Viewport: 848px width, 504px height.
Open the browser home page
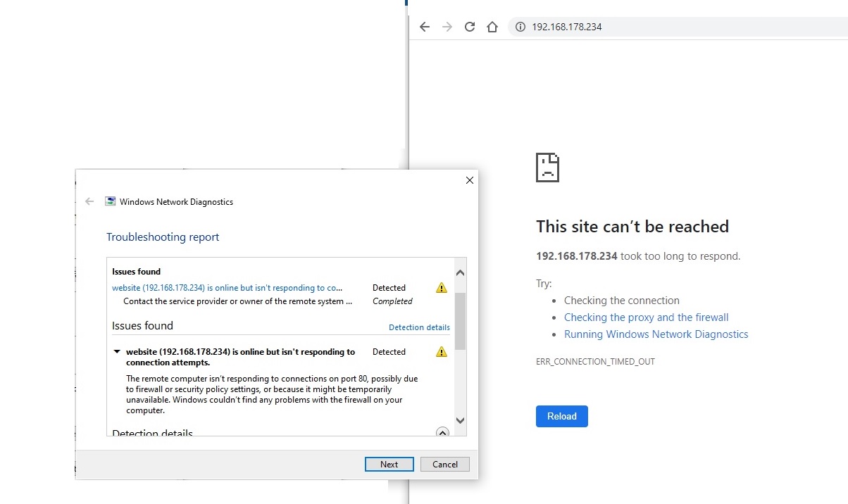tap(492, 26)
